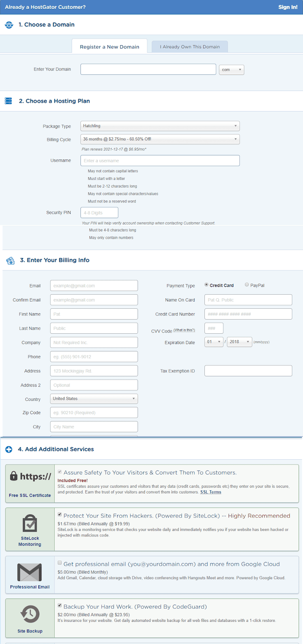This screenshot has height=644, width=303.
Task: Open the Billing Cycle dropdown
Action: tap(160, 140)
